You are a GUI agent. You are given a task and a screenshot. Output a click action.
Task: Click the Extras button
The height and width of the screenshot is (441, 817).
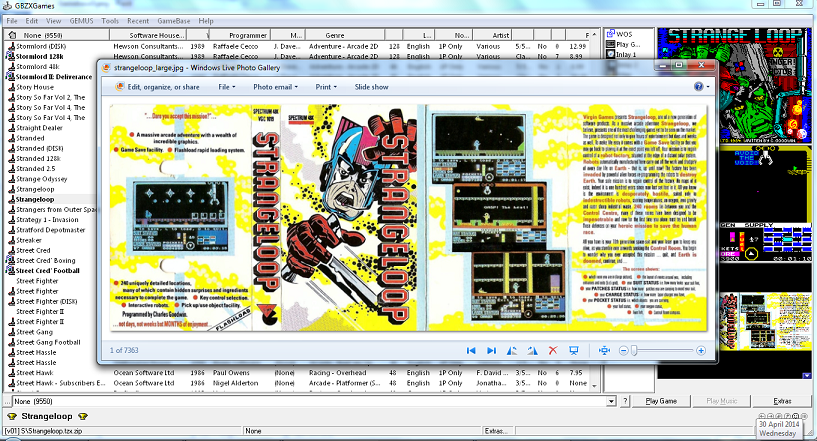782,401
